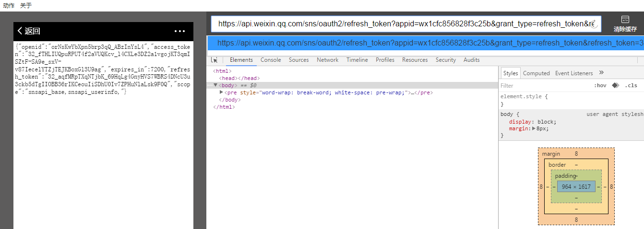Click the top margin value 8 in box model
This screenshot has width=644, height=229.
[576, 154]
